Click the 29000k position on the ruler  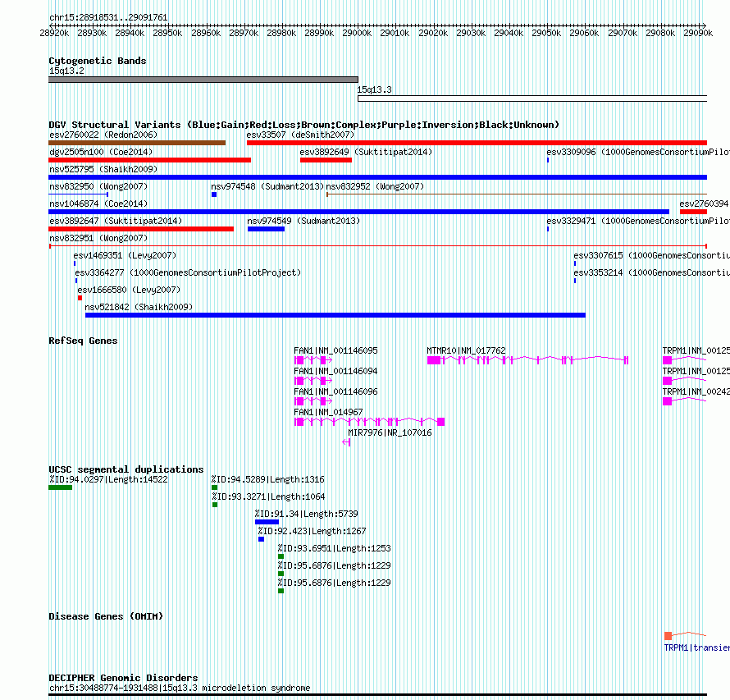(357, 33)
